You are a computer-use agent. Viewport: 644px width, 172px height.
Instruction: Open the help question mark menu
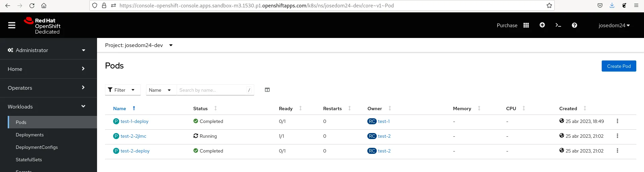tap(574, 25)
